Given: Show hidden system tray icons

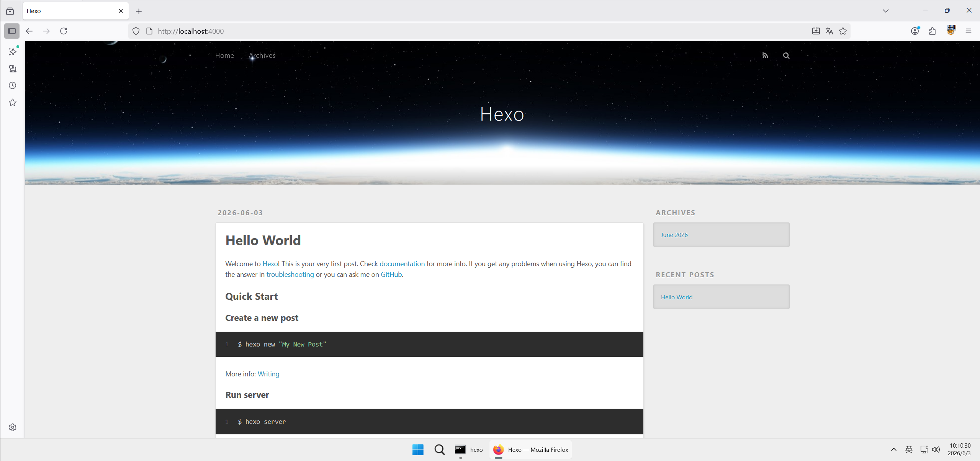Looking at the screenshot, I should point(893,450).
